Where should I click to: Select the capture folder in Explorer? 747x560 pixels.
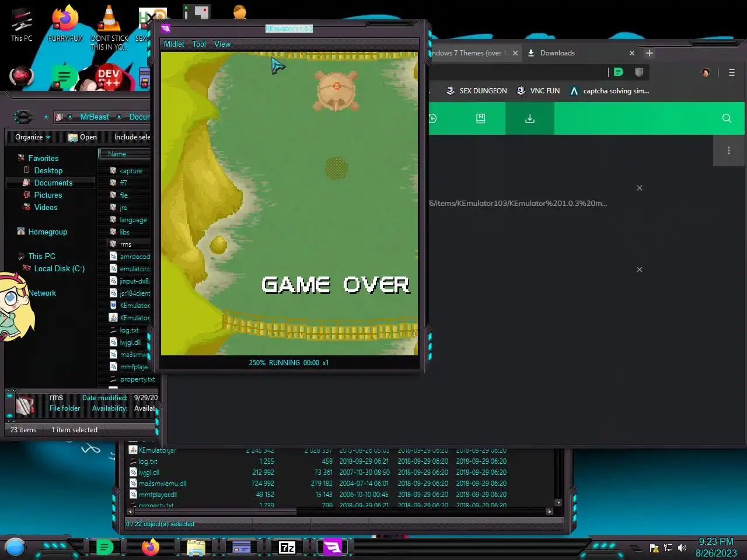pos(131,171)
